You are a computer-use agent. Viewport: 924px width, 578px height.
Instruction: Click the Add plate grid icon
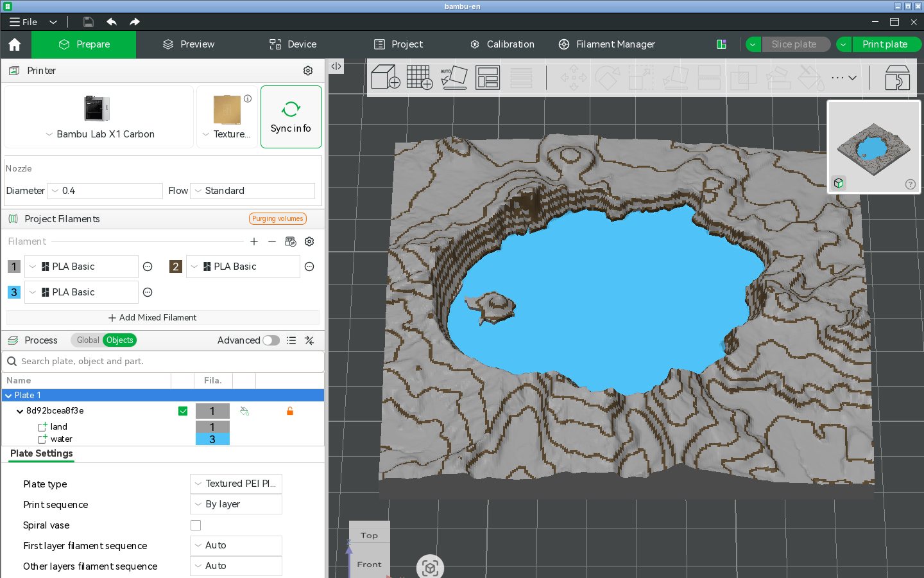pyautogui.click(x=420, y=78)
